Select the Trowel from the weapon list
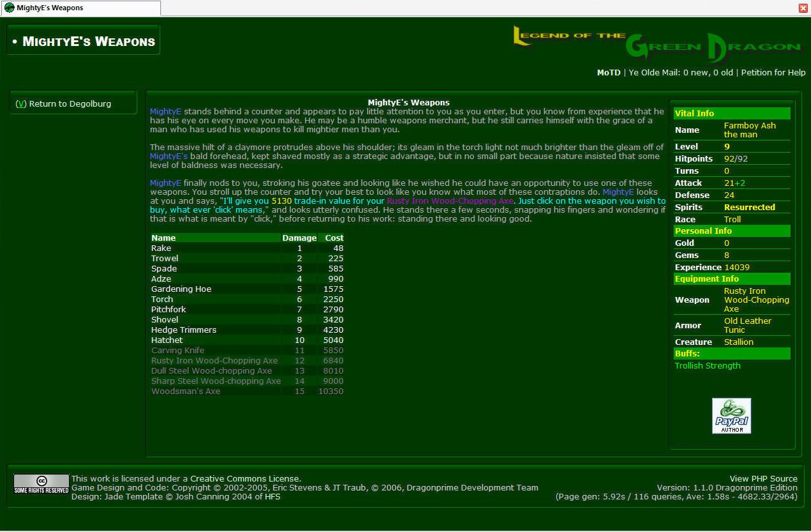 tap(165, 259)
